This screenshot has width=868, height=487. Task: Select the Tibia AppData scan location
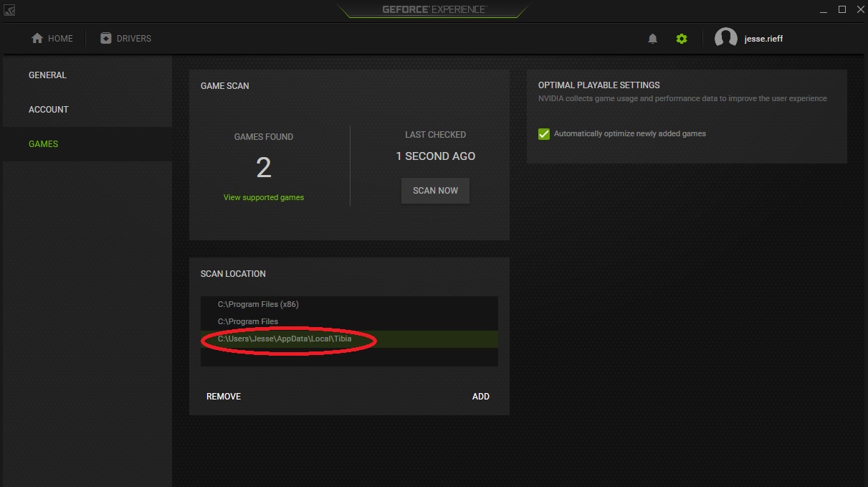coord(285,339)
